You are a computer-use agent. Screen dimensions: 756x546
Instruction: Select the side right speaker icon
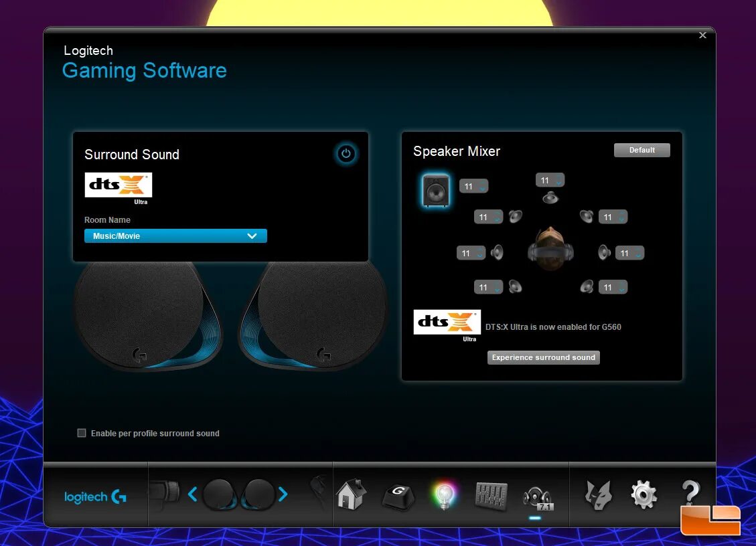pyautogui.click(x=604, y=252)
